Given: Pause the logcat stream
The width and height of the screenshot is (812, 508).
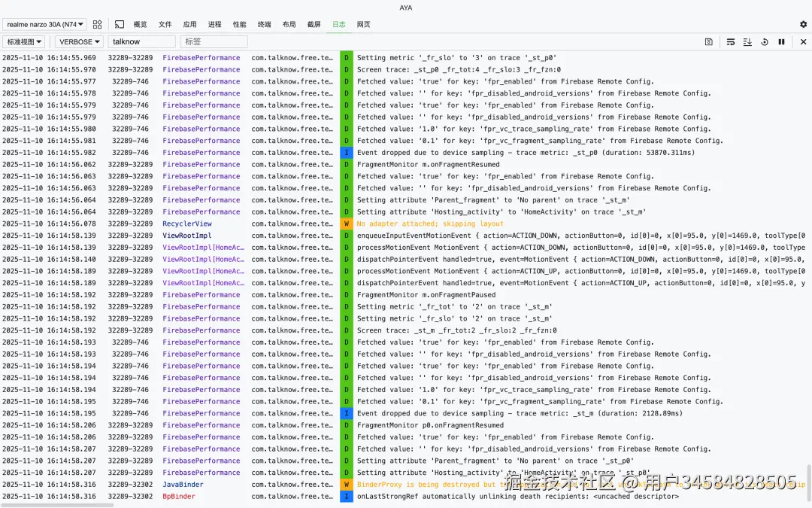Looking at the screenshot, I should [x=781, y=42].
